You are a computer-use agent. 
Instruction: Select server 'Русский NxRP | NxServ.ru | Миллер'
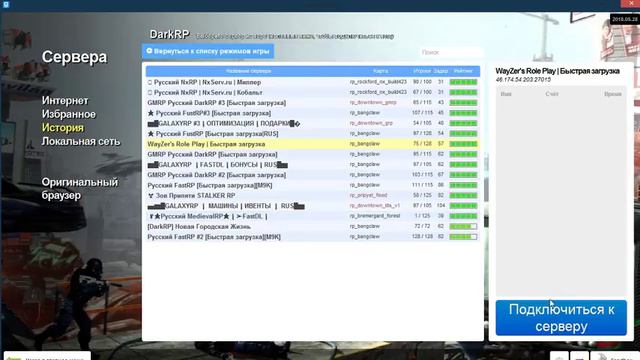(x=313, y=82)
